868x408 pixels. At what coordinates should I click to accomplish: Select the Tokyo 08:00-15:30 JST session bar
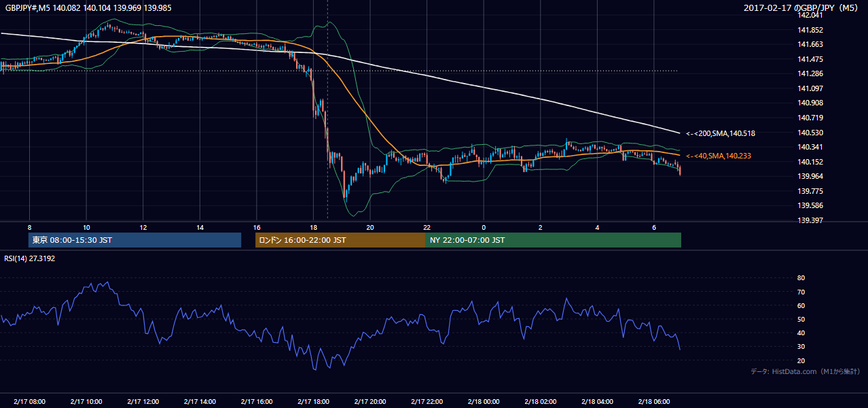coord(134,240)
